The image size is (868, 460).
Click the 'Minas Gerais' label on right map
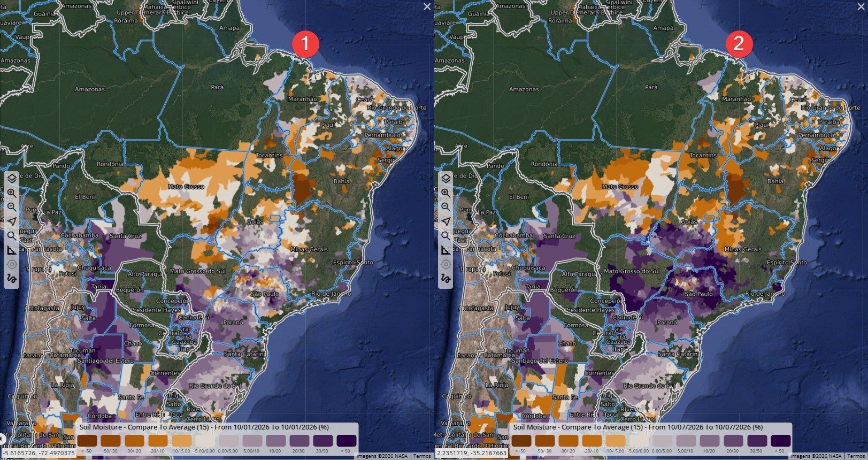coord(743,249)
